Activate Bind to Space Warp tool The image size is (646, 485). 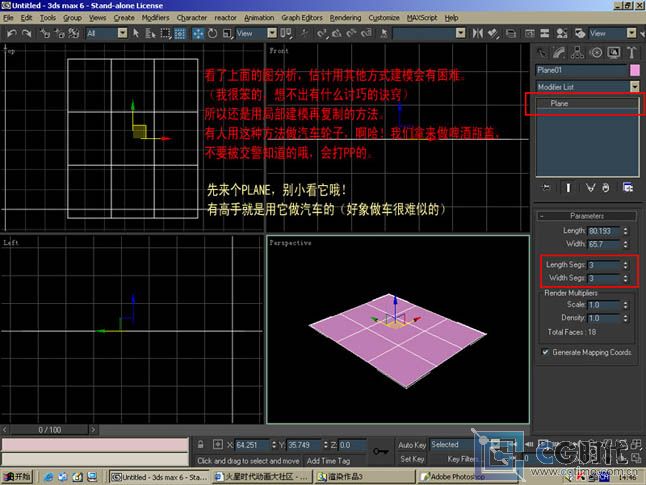click(x=74, y=33)
